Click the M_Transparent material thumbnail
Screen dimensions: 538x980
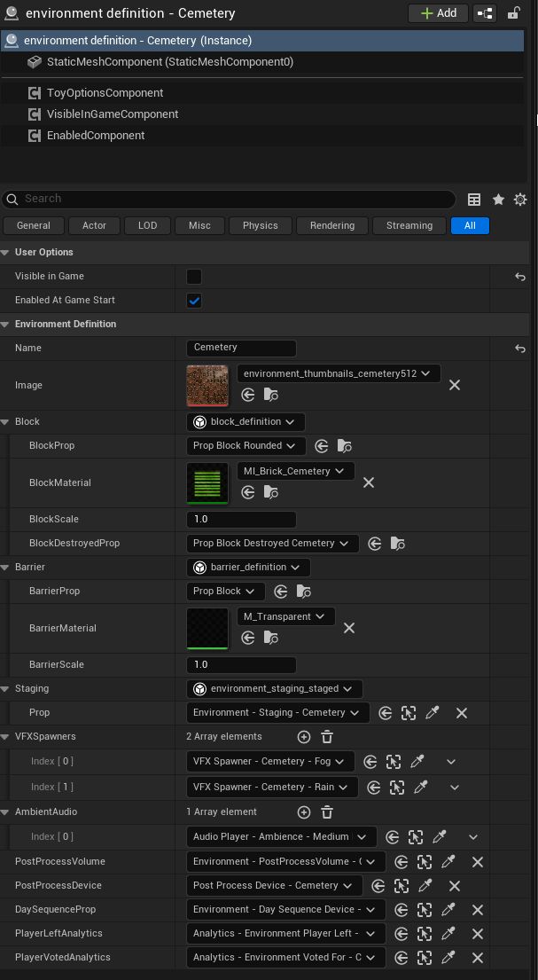coord(207,628)
